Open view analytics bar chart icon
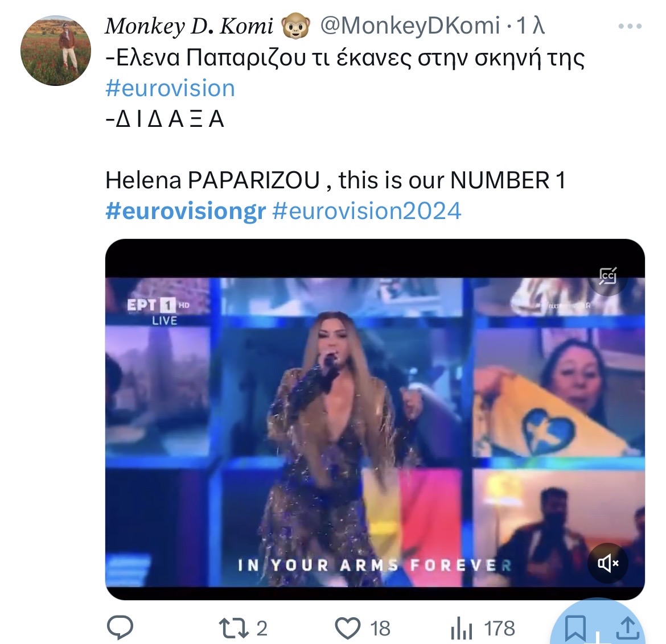 (462, 629)
